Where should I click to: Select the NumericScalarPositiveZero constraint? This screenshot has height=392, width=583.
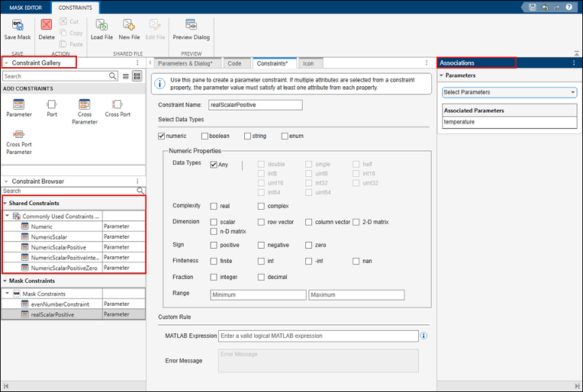[x=73, y=268]
